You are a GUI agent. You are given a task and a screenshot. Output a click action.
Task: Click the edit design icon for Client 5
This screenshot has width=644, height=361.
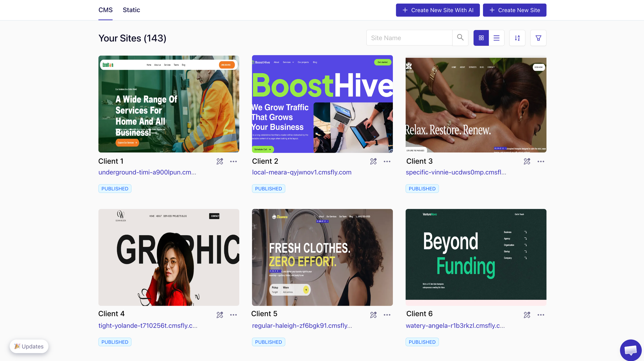373,315
